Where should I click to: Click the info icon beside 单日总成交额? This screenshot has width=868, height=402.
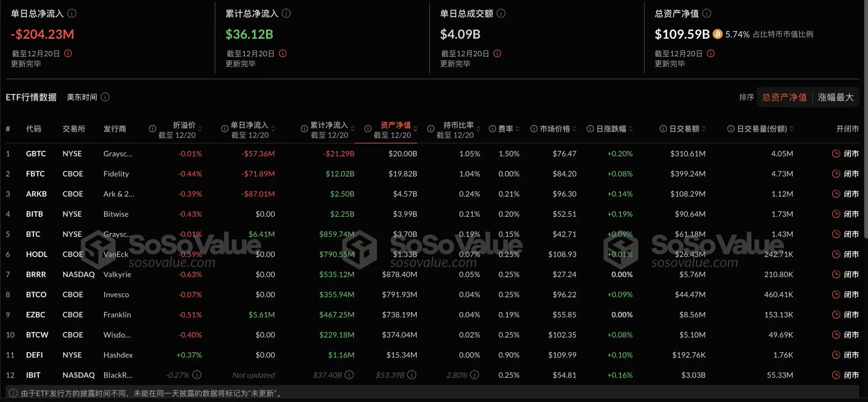pos(500,13)
